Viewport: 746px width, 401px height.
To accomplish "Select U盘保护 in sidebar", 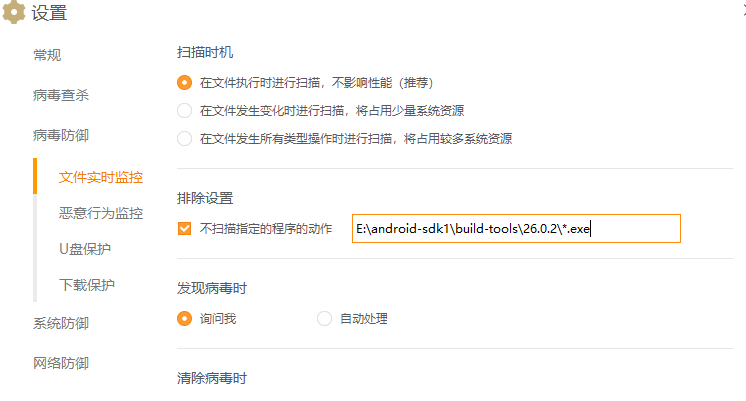I will 85,248.
